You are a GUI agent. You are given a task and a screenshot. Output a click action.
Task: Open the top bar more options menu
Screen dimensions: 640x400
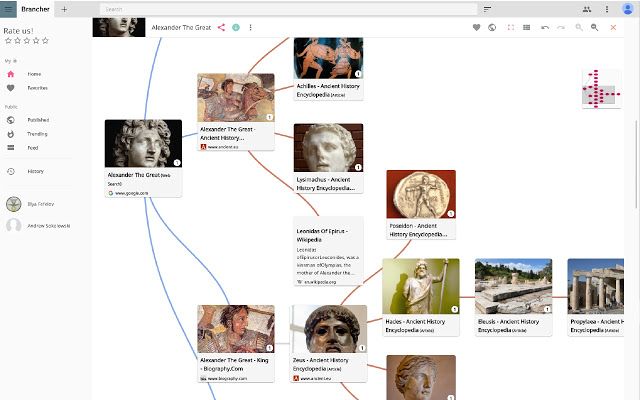(x=607, y=9)
